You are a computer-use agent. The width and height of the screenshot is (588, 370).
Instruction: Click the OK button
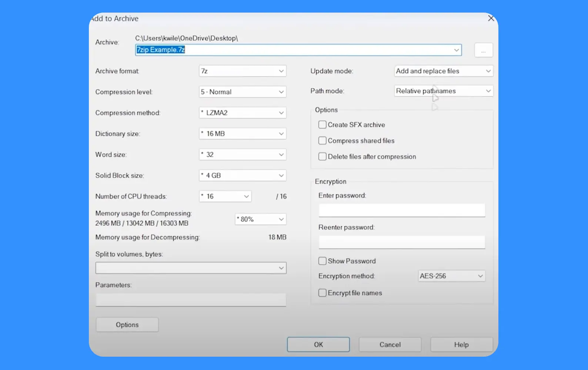coord(318,344)
